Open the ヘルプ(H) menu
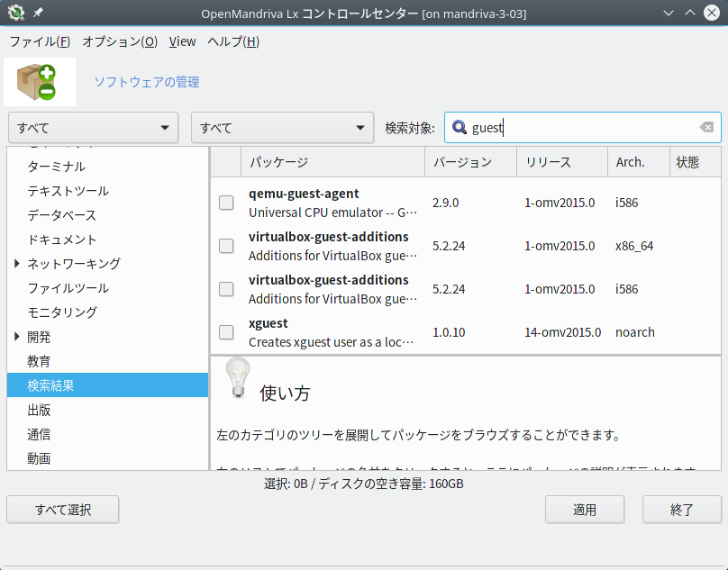Image resolution: width=728 pixels, height=570 pixels. (233, 41)
